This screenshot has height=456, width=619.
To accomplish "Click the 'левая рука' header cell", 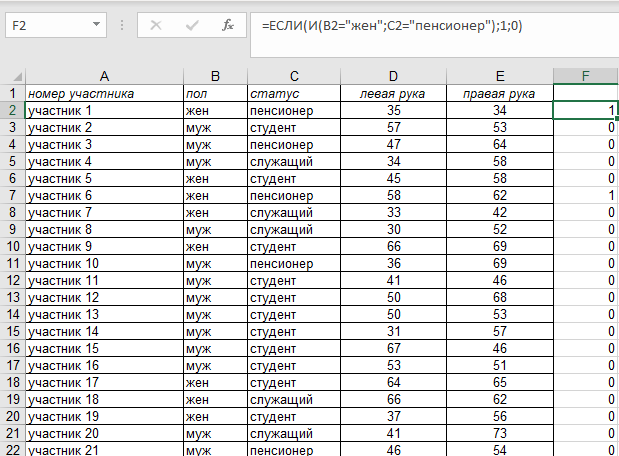I will pos(392,94).
